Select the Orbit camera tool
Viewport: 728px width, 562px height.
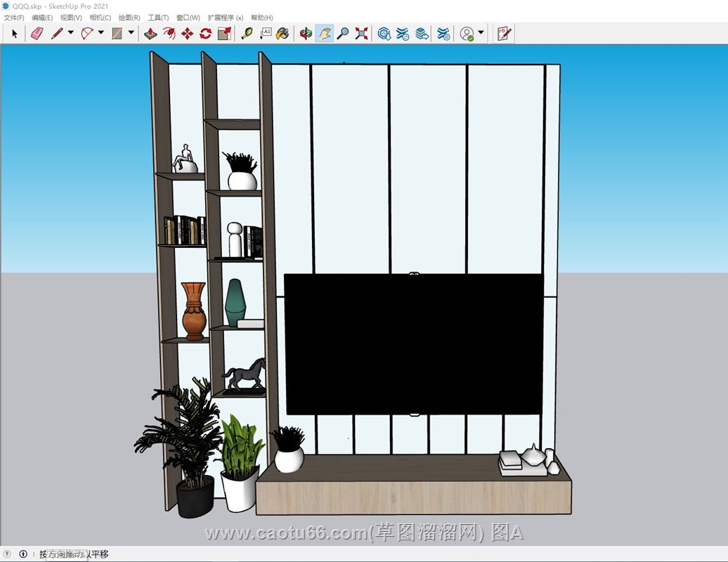pyautogui.click(x=306, y=33)
